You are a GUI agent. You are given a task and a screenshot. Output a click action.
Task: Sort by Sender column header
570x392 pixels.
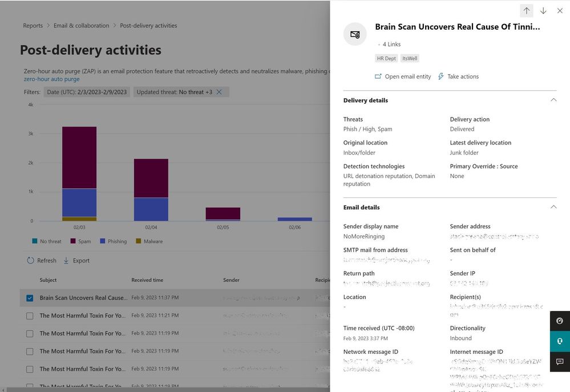tap(231, 280)
